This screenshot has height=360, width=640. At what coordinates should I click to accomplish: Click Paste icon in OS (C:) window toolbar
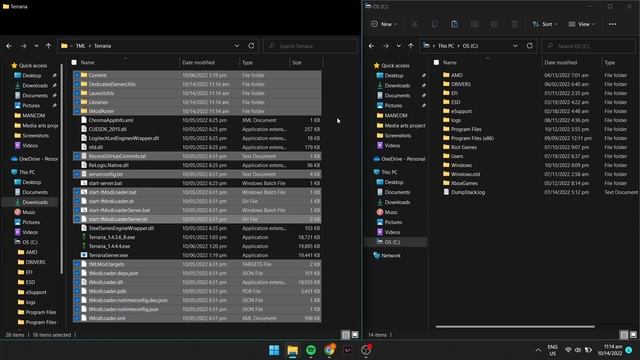coord(454,24)
